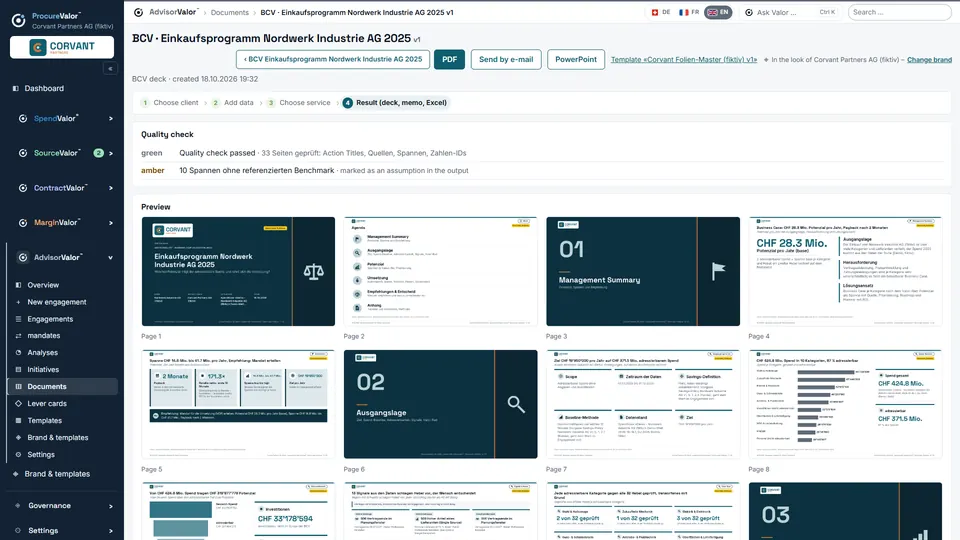
Task: Click the green Quality check passed row
Action: click(542, 153)
